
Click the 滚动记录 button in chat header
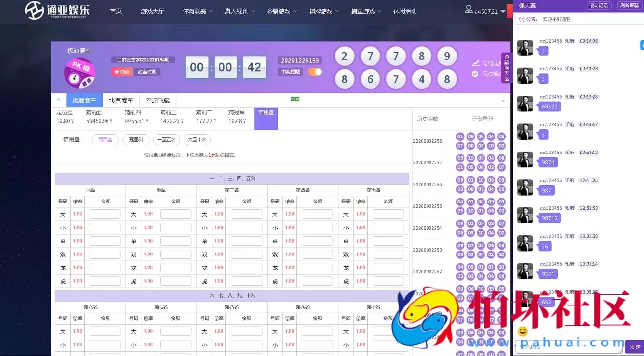pyautogui.click(x=599, y=5)
